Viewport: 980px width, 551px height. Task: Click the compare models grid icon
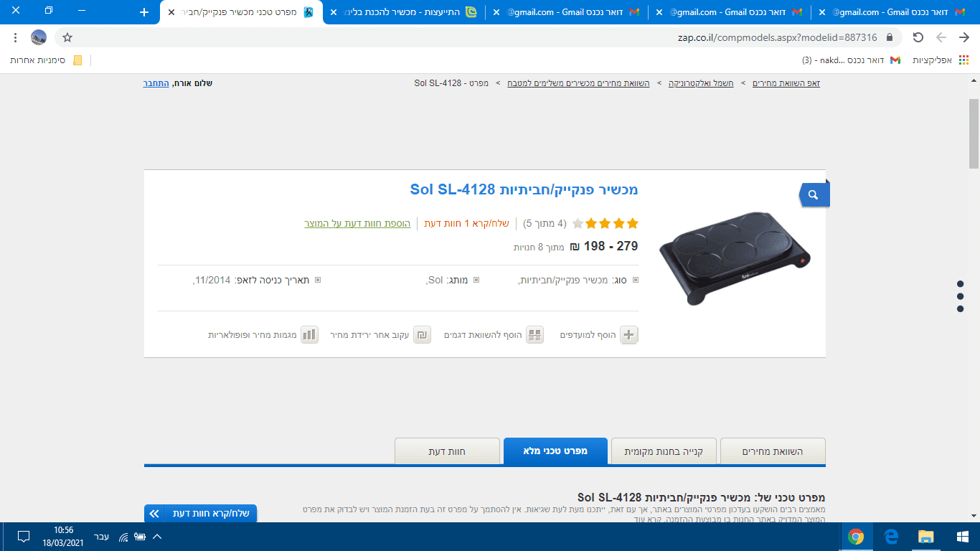(x=534, y=335)
